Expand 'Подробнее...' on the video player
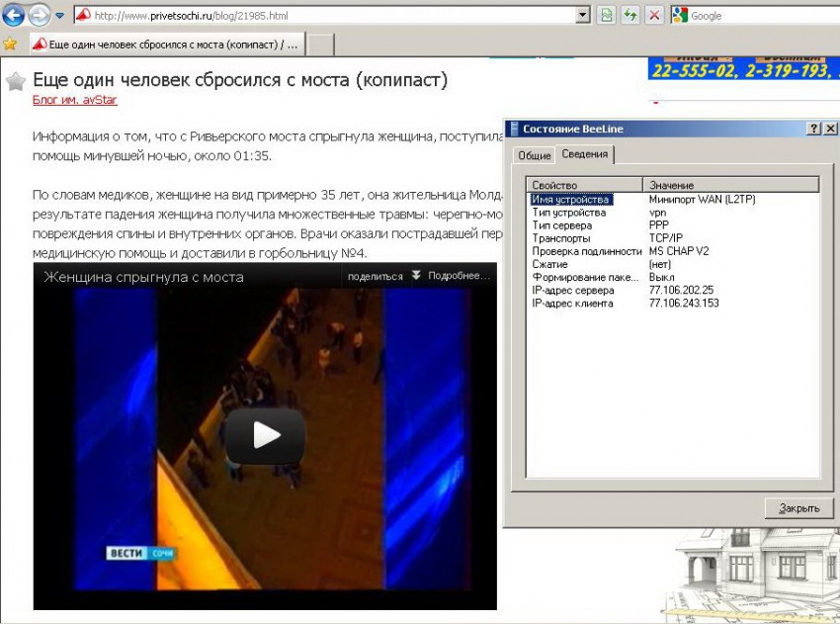The width and height of the screenshot is (840, 624). click(452, 277)
